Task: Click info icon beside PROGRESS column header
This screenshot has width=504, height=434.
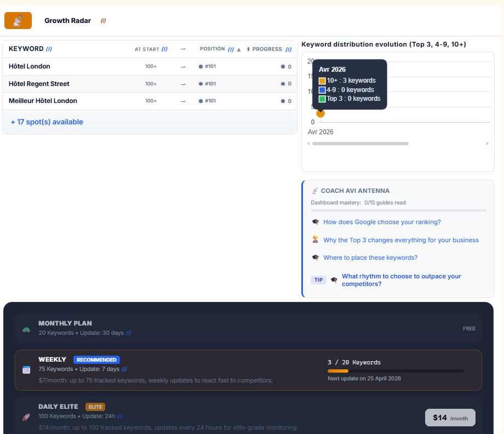Action: (x=288, y=49)
